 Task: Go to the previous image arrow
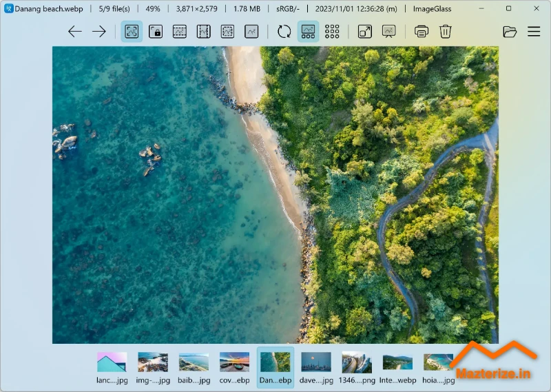click(75, 32)
